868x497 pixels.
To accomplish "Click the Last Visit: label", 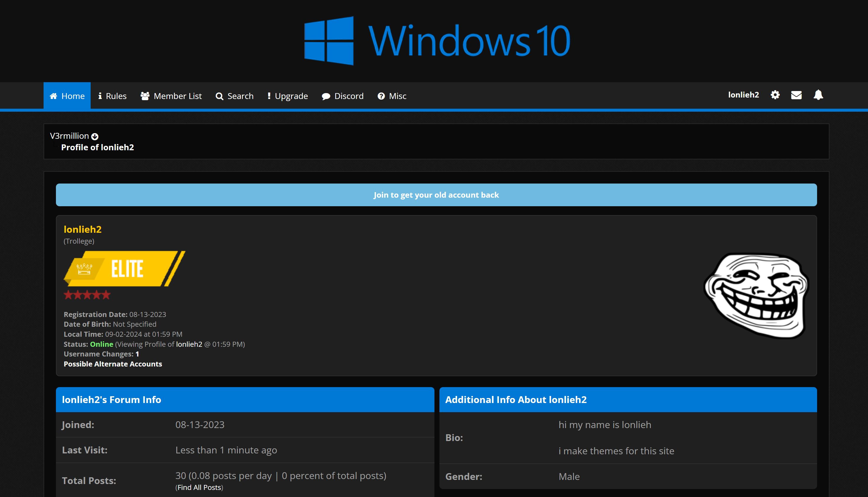I will coord(84,450).
